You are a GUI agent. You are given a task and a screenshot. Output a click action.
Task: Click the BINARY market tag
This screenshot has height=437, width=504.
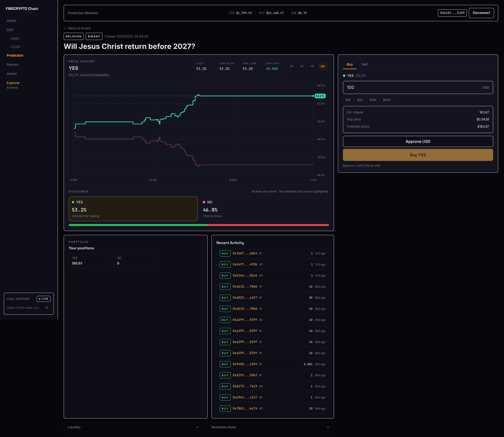tap(94, 36)
